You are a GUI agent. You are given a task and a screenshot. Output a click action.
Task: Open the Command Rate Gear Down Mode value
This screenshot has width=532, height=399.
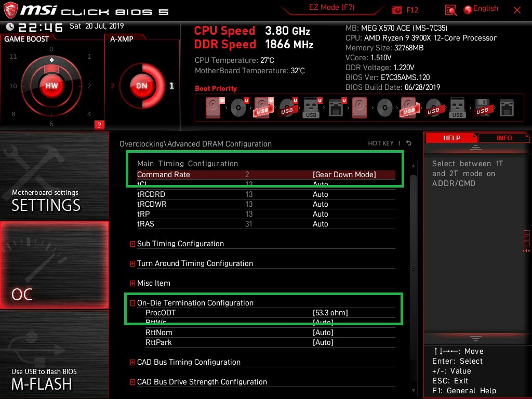(344, 175)
